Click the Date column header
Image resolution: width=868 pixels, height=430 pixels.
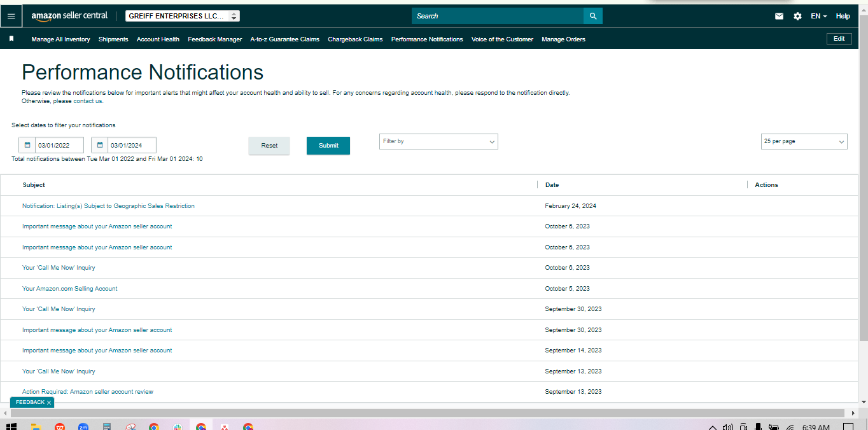(x=552, y=185)
